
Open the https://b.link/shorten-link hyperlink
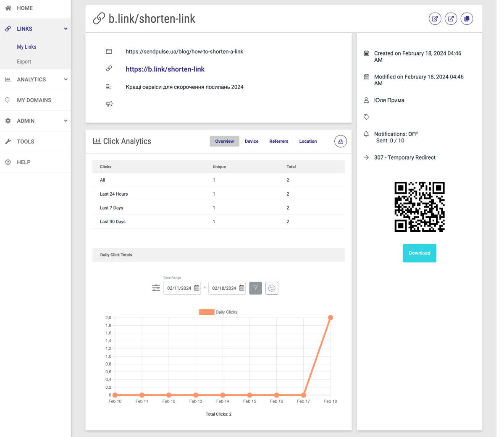click(x=165, y=69)
